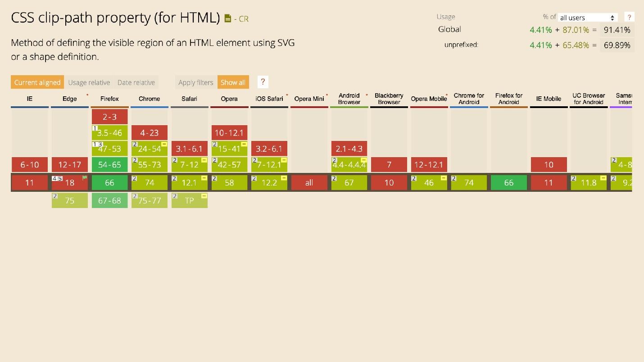Image resolution: width=644 pixels, height=362 pixels.
Task: Click note badge 2 on Android Browser 67
Action: click(x=334, y=178)
